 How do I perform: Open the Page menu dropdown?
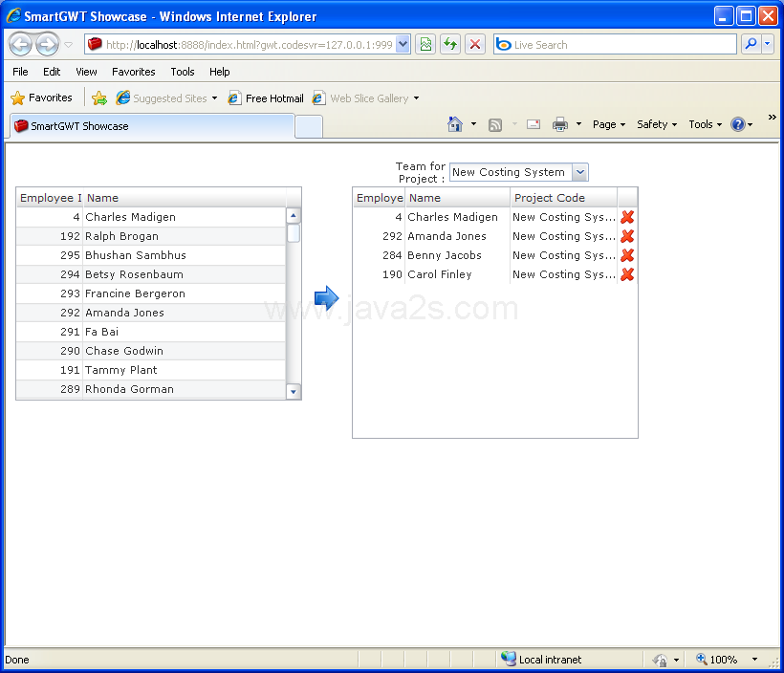pyautogui.click(x=608, y=124)
